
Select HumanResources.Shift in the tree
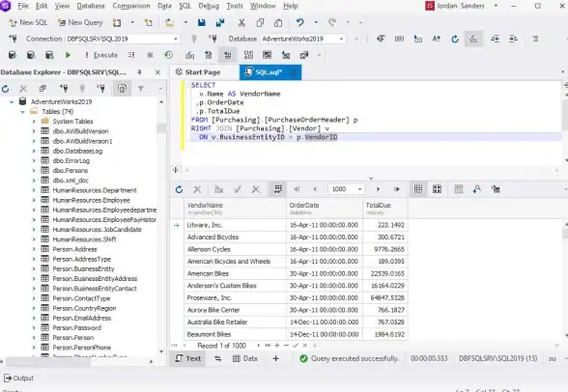[x=84, y=239]
